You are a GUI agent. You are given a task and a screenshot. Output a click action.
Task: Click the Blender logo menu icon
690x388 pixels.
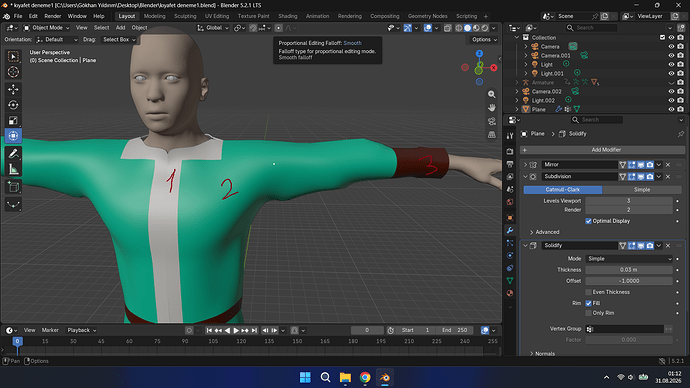[x=6, y=16]
